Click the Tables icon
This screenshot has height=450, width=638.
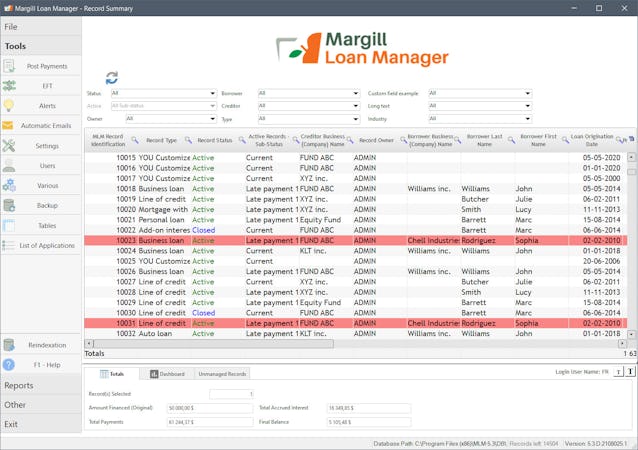point(9,225)
